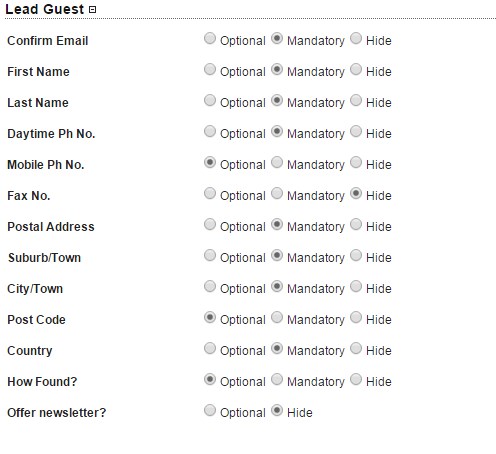Set Postal Address to Optional
The image size is (496, 454).
(210, 224)
